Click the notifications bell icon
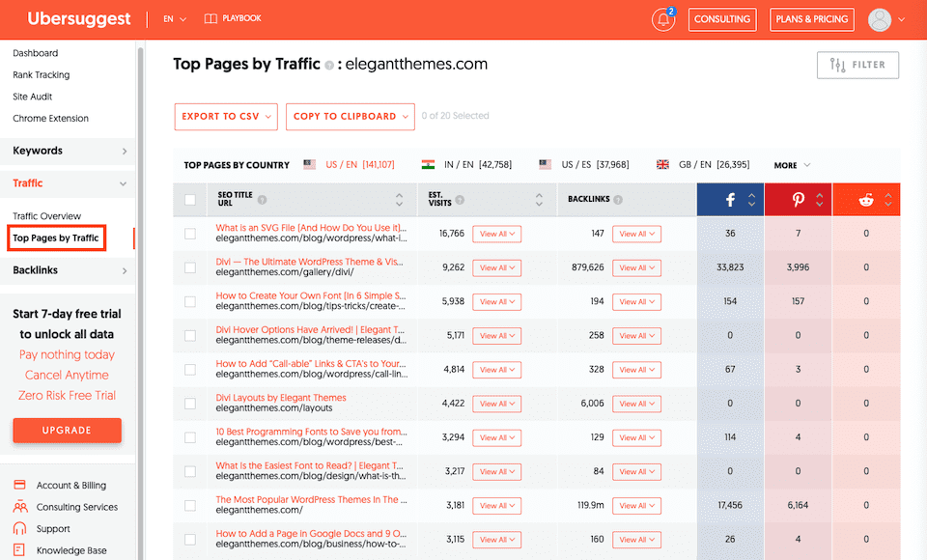 663,19
